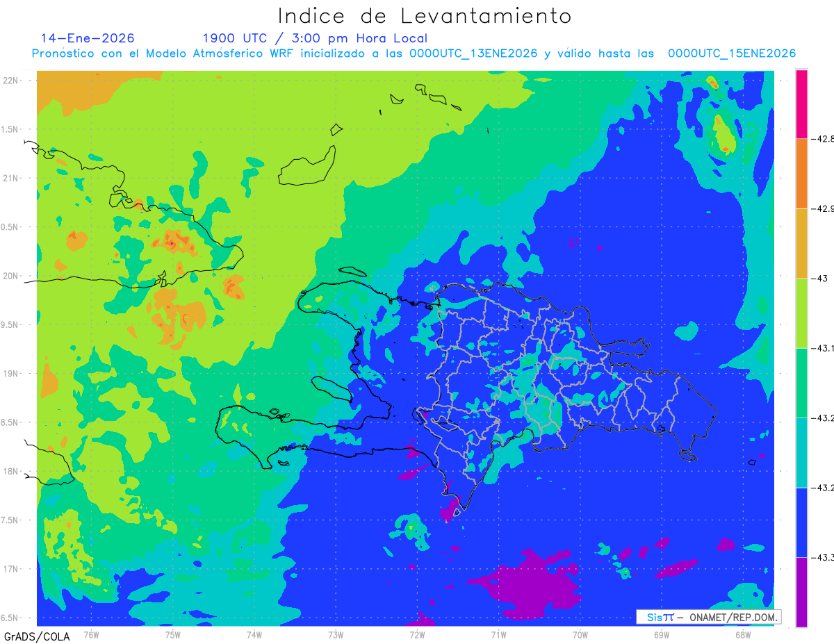Click the '20N' latitude label

(12, 276)
